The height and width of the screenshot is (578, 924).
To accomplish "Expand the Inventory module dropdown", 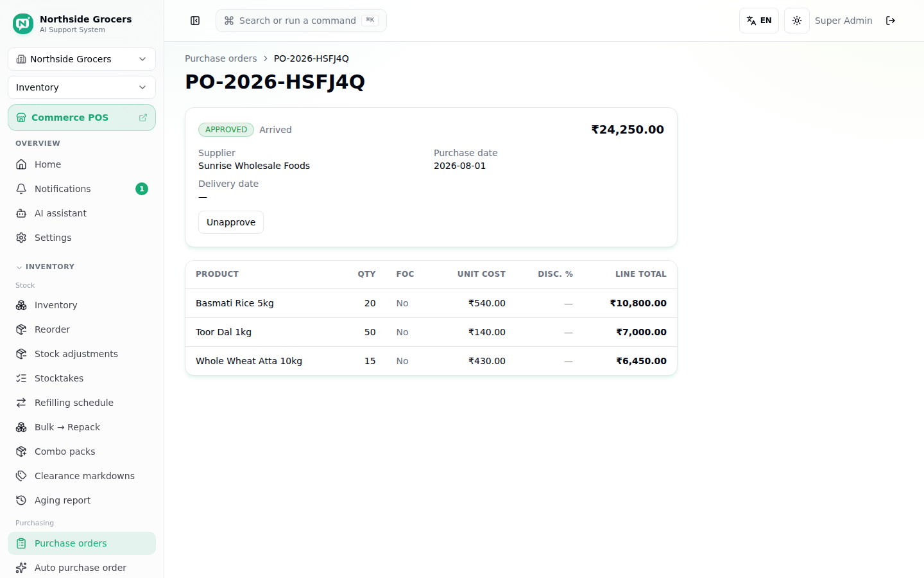I will 81,87.
